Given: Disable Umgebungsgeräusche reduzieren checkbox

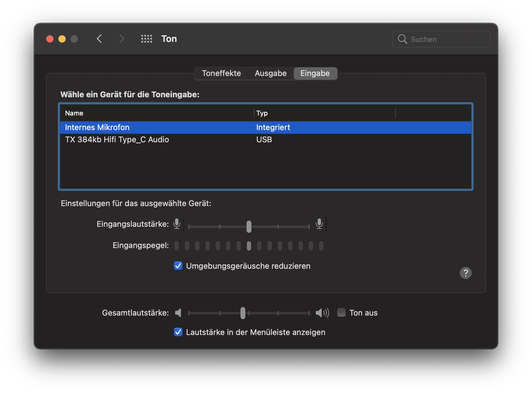Looking at the screenshot, I should coord(178,266).
